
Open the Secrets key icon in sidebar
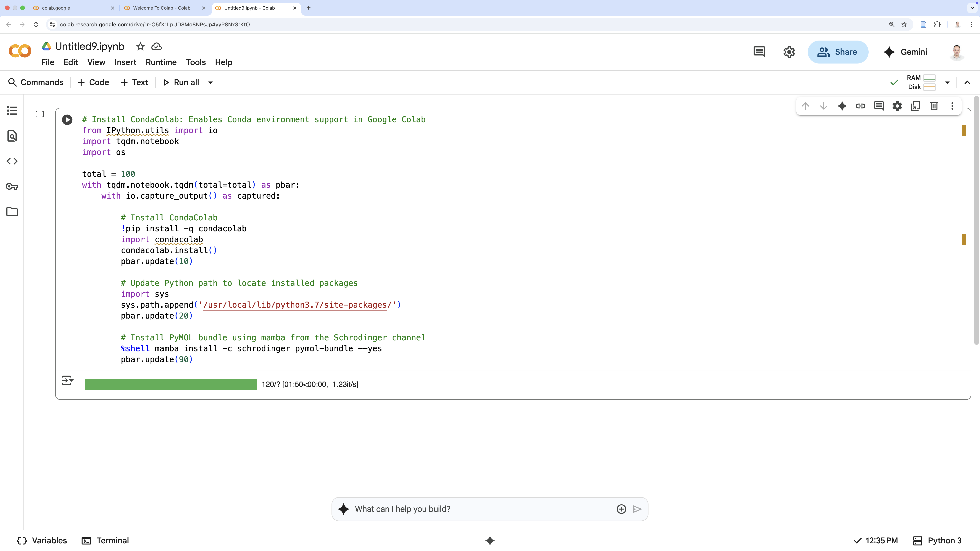click(x=12, y=186)
